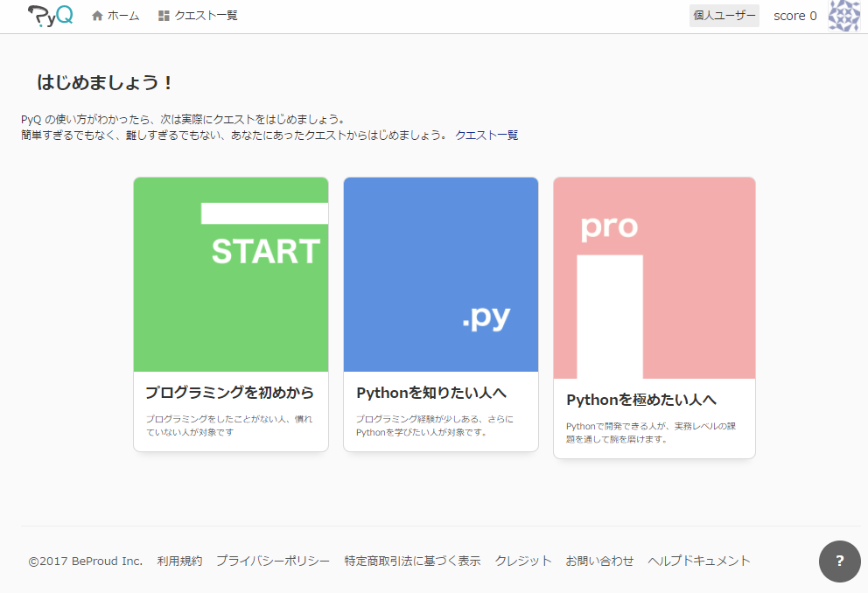
Task: Open プログラミングを初めから card title
Action: coord(230,392)
